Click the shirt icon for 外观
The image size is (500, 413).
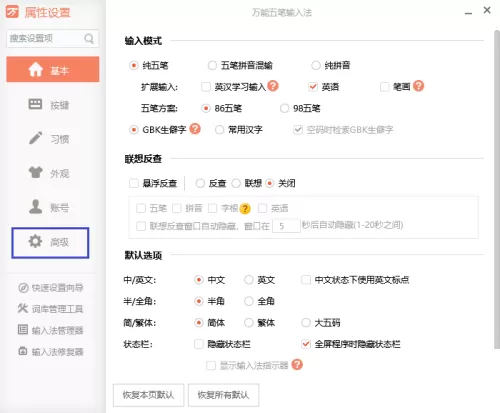tap(35, 172)
